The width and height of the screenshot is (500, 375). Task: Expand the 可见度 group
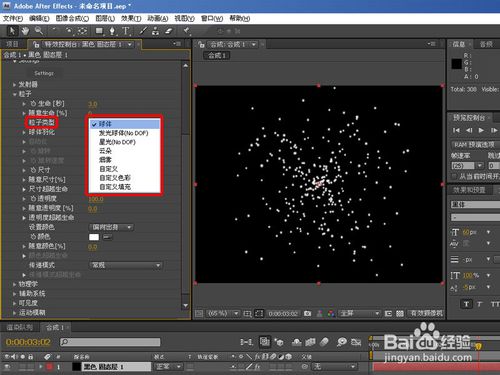pos(14,303)
